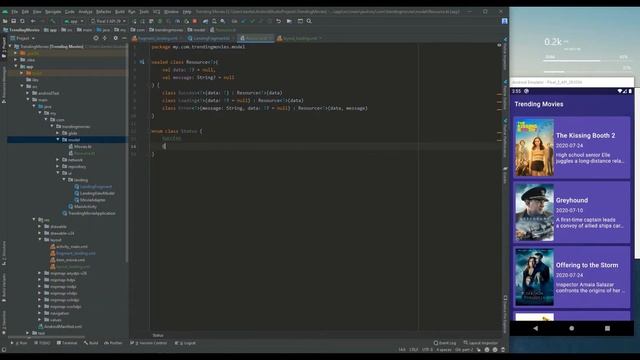This screenshot has width=640, height=360.
Task: Tap the emulator Back navigation button
Action: pos(536,328)
